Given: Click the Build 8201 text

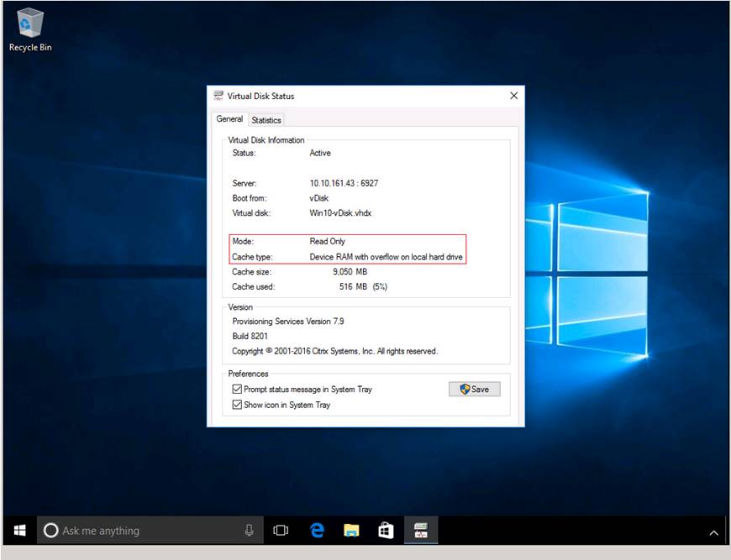Looking at the screenshot, I should (x=250, y=337).
